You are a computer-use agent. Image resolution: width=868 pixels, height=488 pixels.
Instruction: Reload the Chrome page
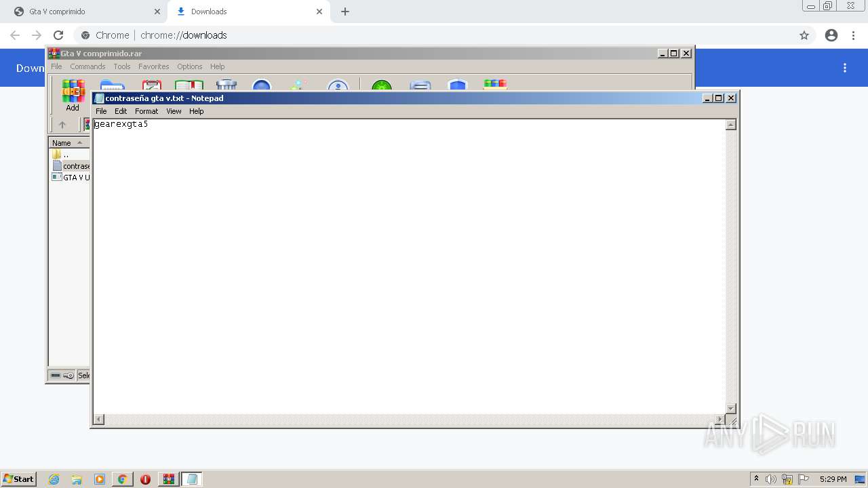pyautogui.click(x=58, y=35)
